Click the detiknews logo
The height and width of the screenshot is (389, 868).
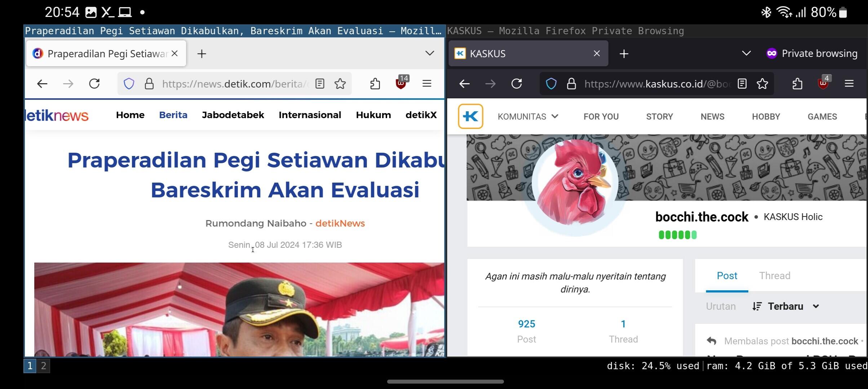click(x=57, y=116)
